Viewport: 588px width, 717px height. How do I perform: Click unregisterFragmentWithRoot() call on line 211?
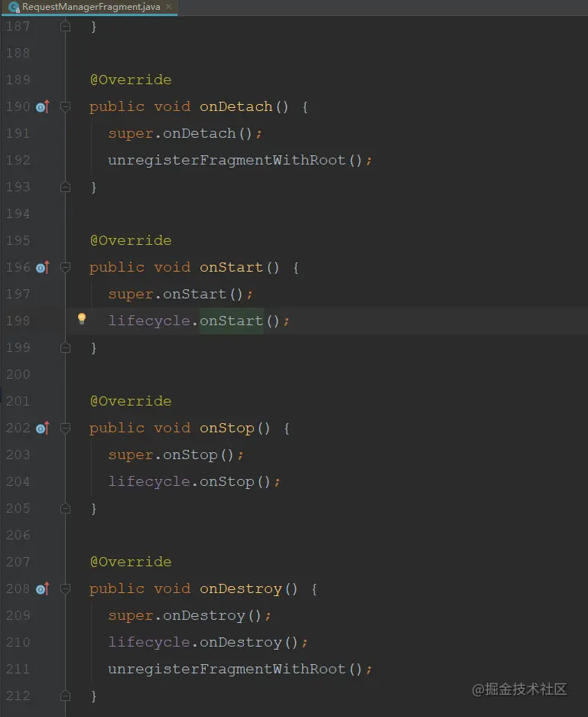[x=240, y=669]
